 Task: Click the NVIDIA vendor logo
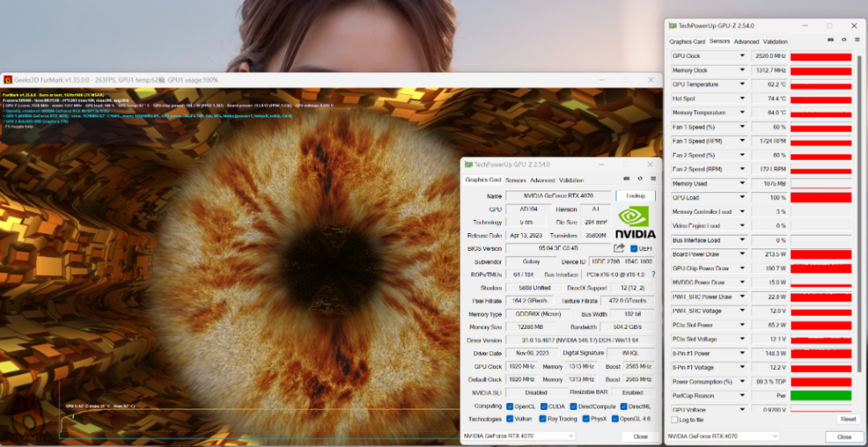tap(635, 222)
